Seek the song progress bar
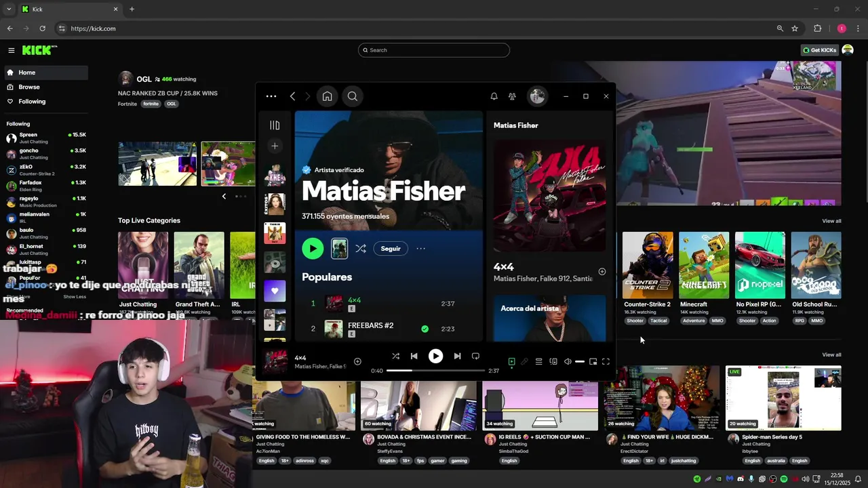 [x=436, y=371]
